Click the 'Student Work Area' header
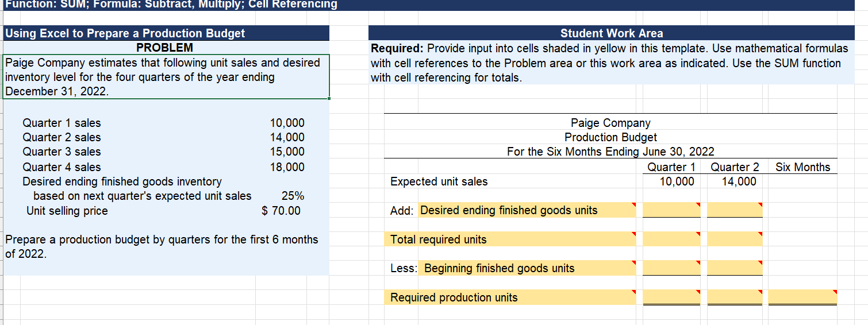This screenshot has height=325, width=868. [x=612, y=33]
